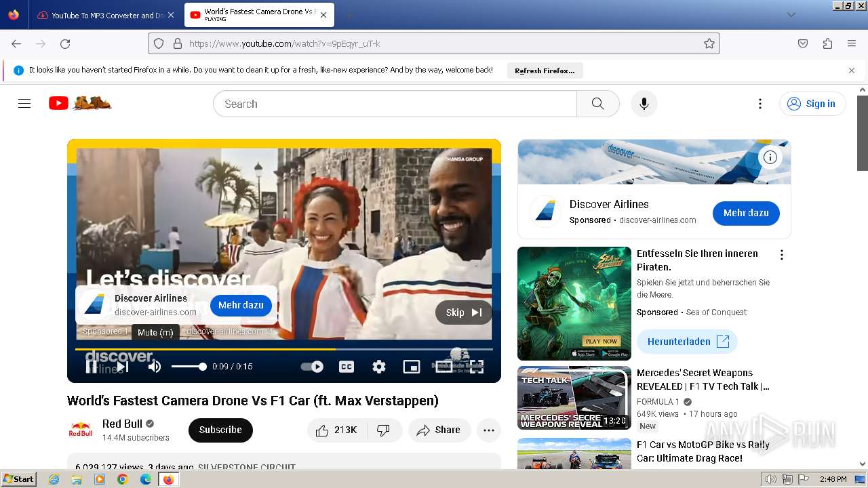Screen dimensions: 868x488
Task: Open the Mercedes' Secret Weapons REVEALED title
Action: [703, 380]
